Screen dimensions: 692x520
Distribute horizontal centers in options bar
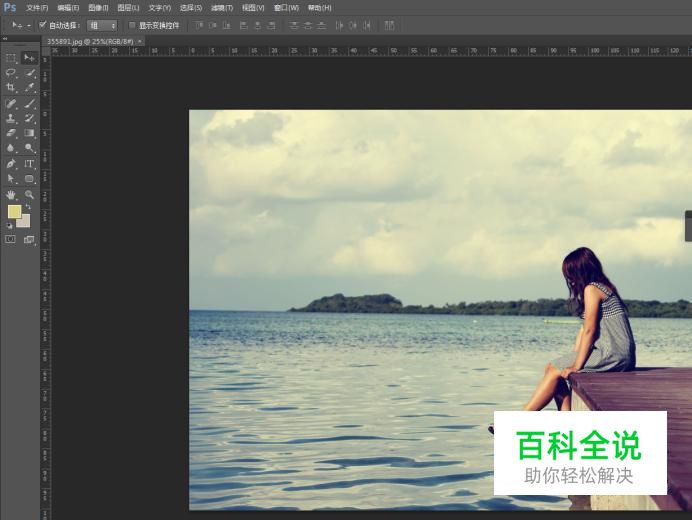[353, 26]
